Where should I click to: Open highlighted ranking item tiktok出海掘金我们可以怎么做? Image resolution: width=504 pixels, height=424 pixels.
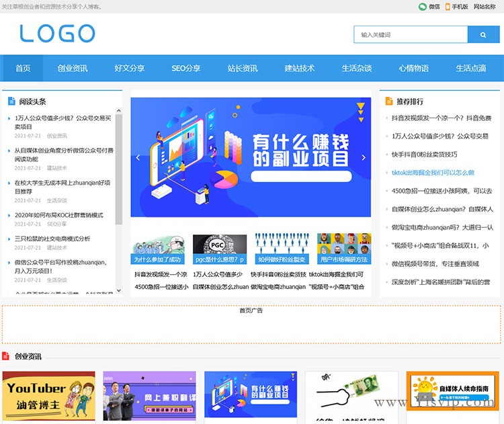pos(433,173)
